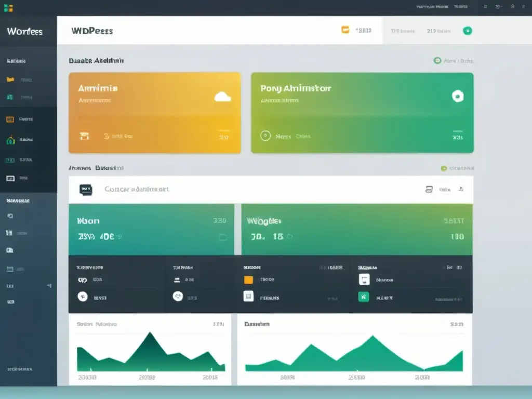Open the orange folder sidebar item
Image resolution: width=532 pixels, height=399 pixels.
click(10, 79)
